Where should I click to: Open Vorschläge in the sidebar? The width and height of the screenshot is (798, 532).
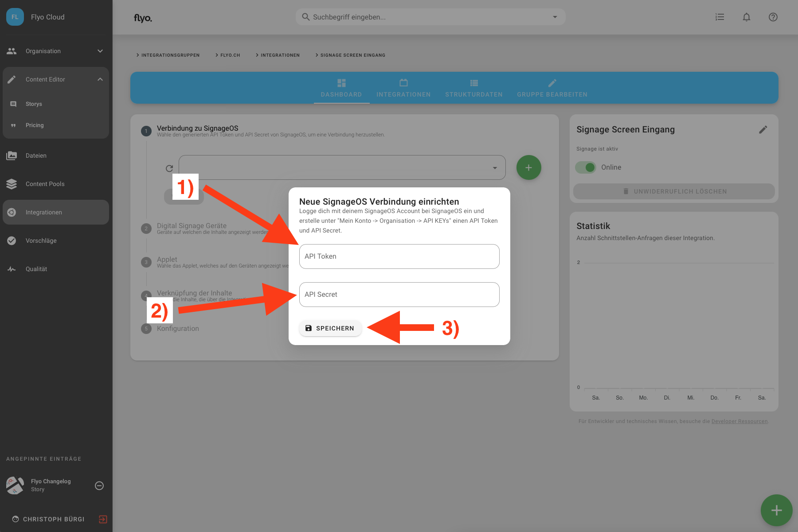coord(56,241)
